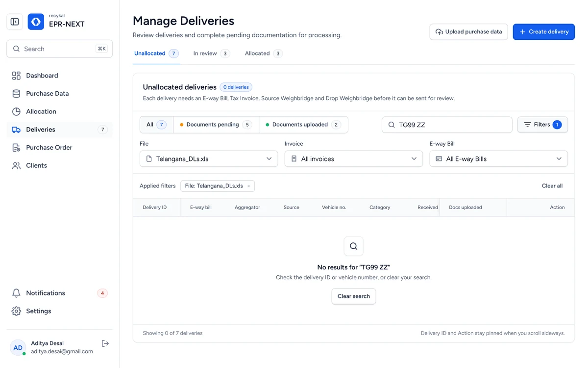Click the Delivery ID column header
The width and height of the screenshot is (588, 368).
click(x=155, y=208)
